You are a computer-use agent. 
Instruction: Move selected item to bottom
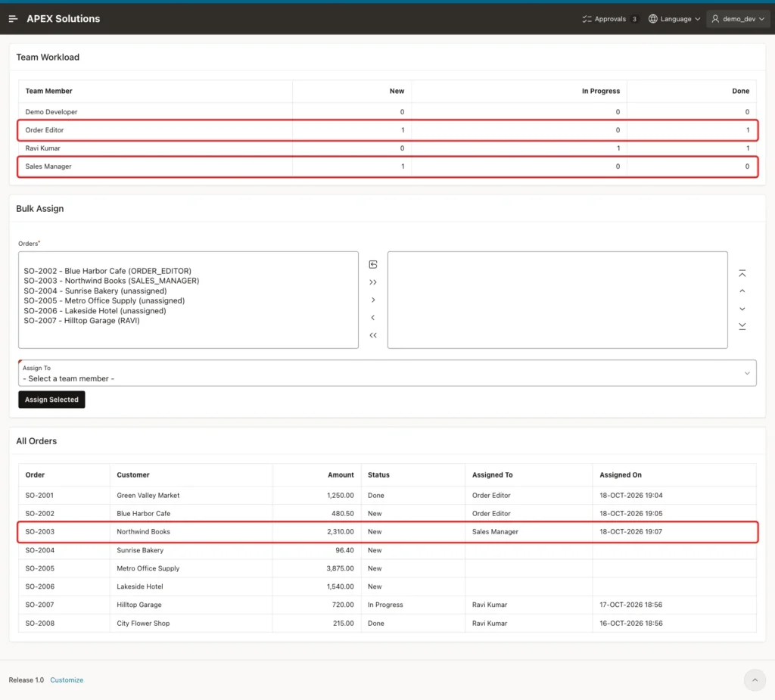tap(742, 326)
